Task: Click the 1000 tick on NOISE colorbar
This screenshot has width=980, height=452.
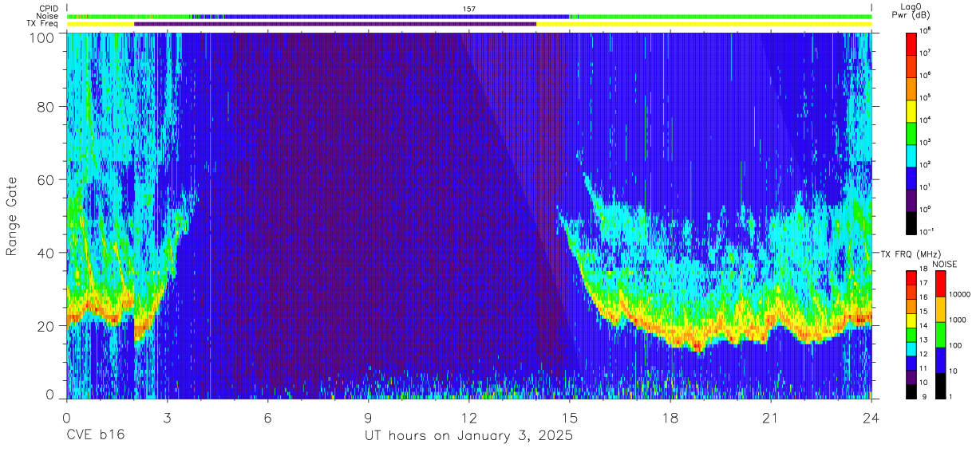Action: [959, 320]
